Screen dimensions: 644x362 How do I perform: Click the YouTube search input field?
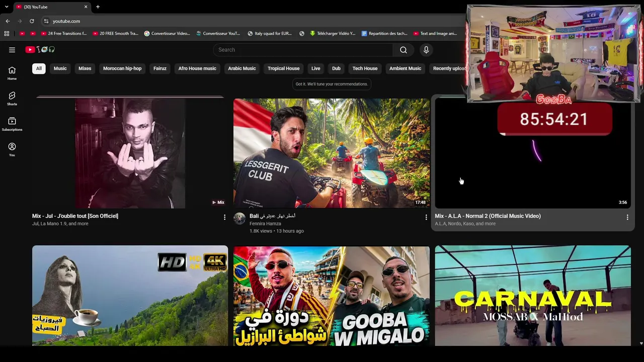[x=303, y=50]
